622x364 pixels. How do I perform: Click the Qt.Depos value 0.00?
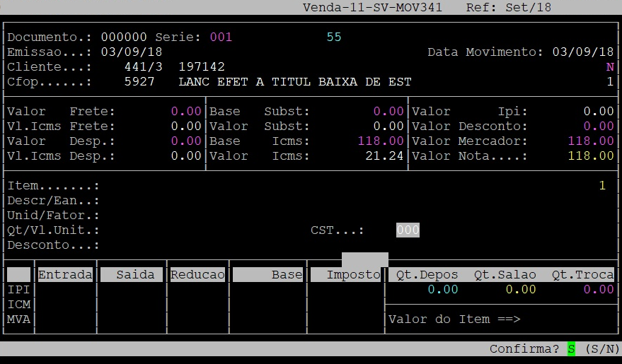[x=443, y=290]
